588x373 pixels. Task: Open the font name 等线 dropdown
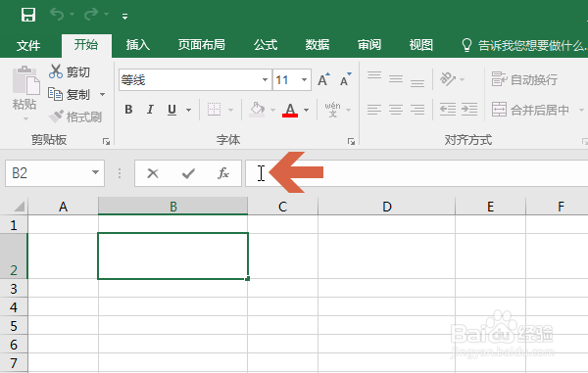265,79
